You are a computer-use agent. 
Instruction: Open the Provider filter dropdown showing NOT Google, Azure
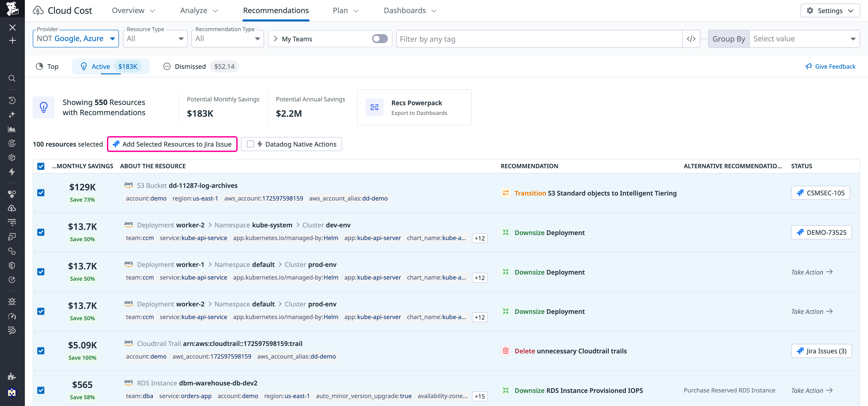click(75, 38)
